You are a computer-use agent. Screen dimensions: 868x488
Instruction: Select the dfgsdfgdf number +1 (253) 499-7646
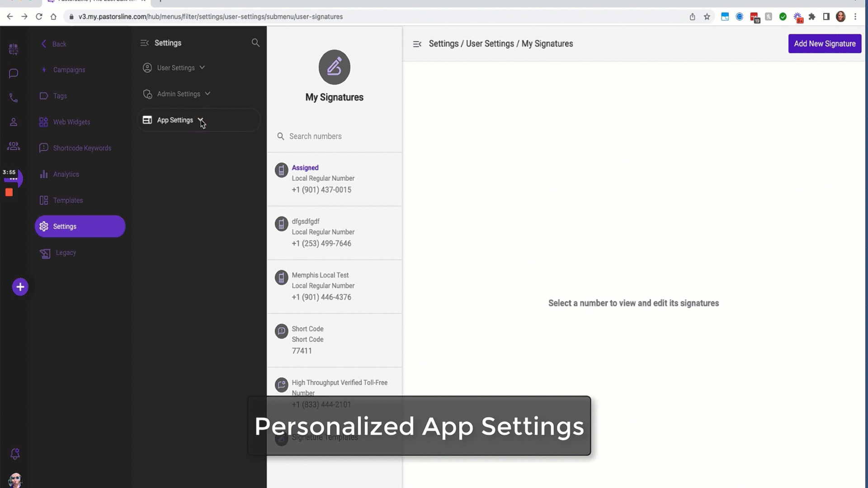pyautogui.click(x=335, y=233)
